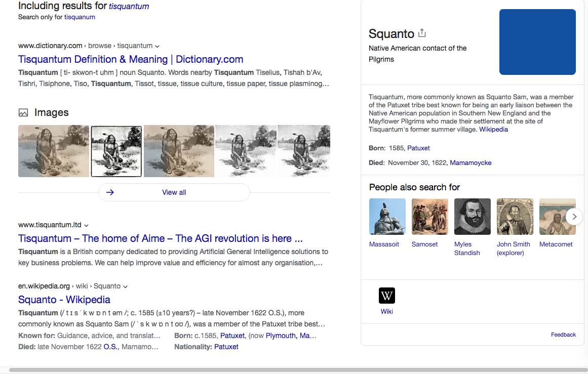
Task: Click the Patuxet link after Born in Wikipedia result
Action: pos(232,336)
